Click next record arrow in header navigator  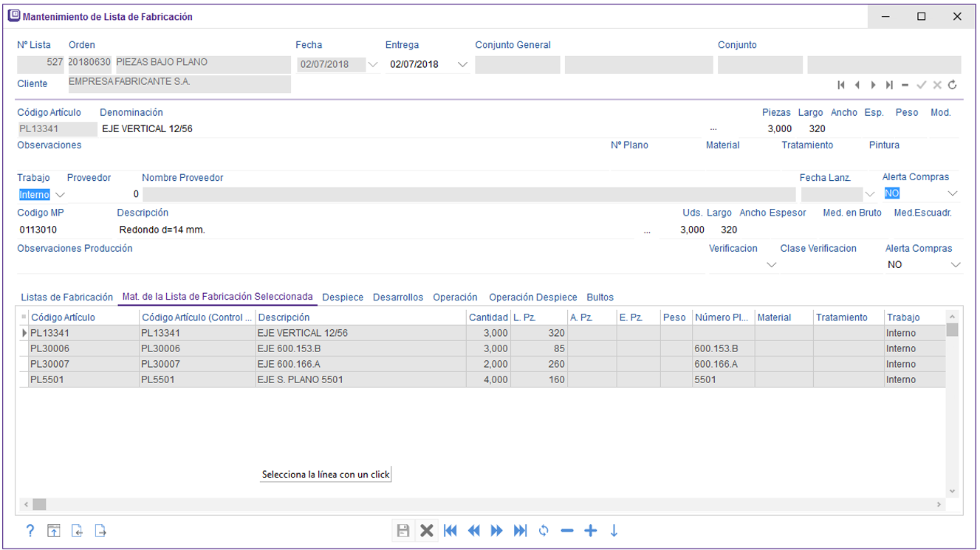873,85
